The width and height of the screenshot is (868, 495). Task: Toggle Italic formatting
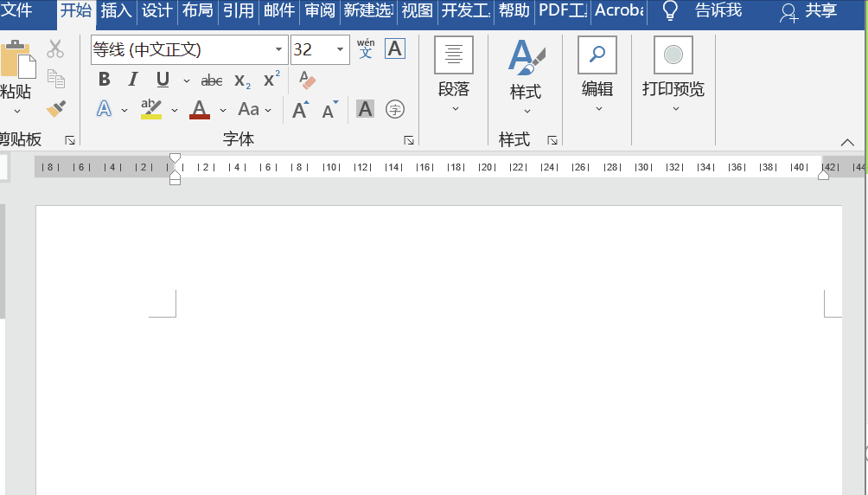(x=133, y=80)
